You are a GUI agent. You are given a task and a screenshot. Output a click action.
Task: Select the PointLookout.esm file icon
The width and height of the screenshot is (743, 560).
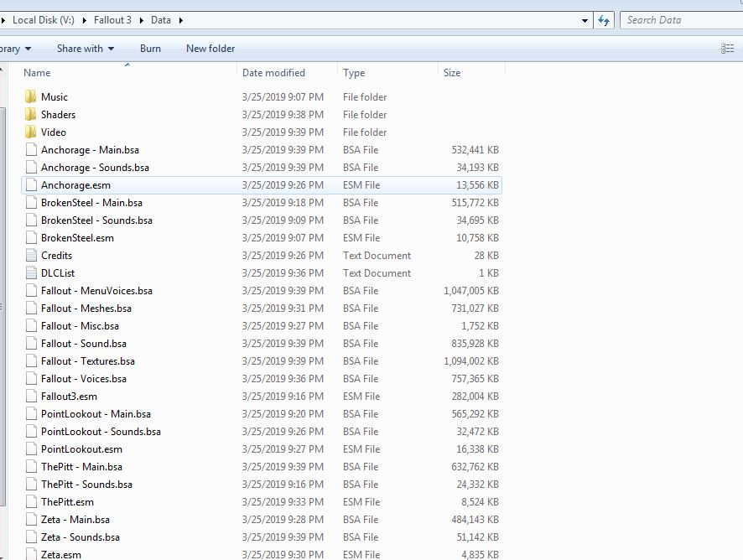coord(31,449)
